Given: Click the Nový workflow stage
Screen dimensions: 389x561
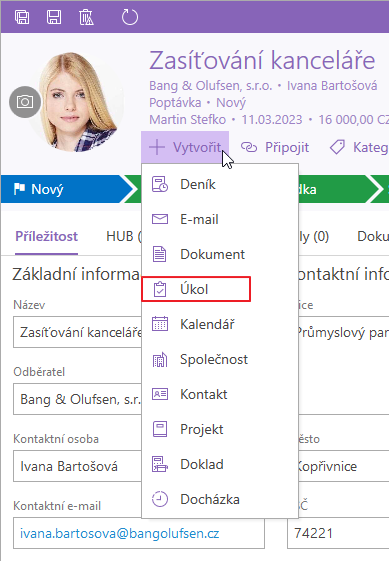Looking at the screenshot, I should tap(68, 189).
